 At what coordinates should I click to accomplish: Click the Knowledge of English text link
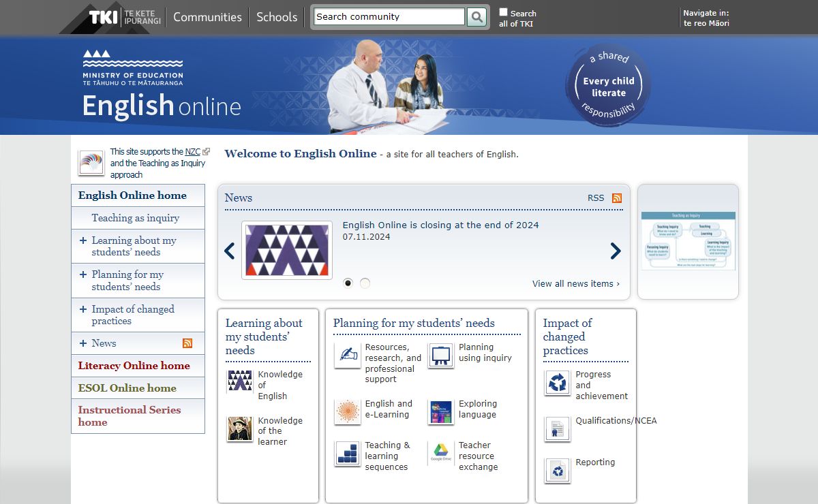pos(280,385)
